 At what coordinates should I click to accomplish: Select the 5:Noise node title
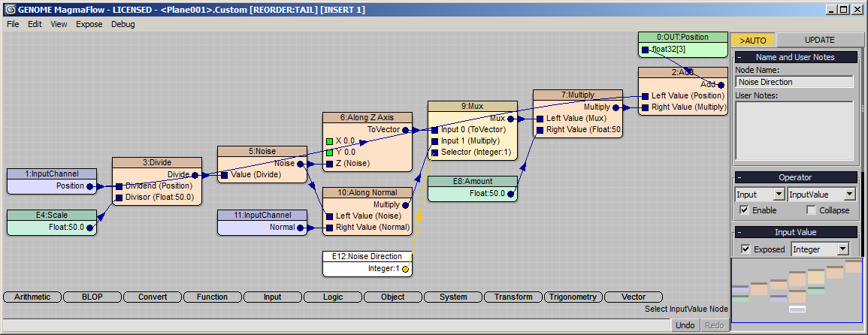(262, 151)
